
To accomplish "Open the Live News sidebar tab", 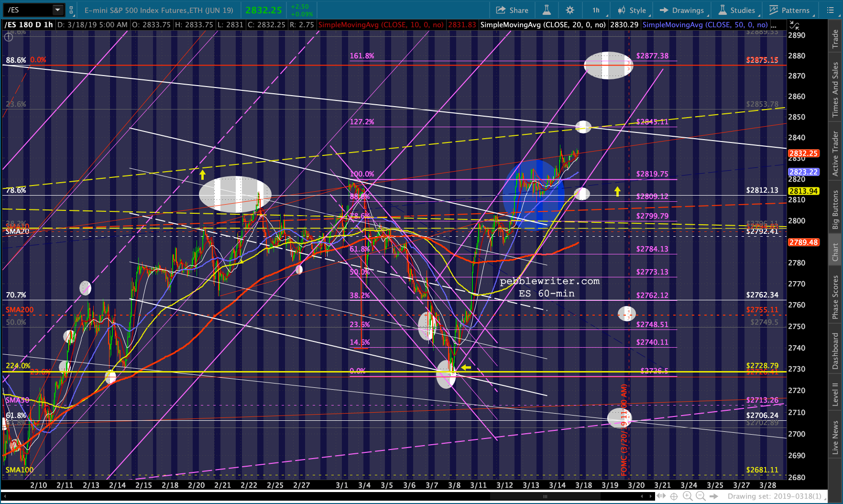I will click(835, 437).
